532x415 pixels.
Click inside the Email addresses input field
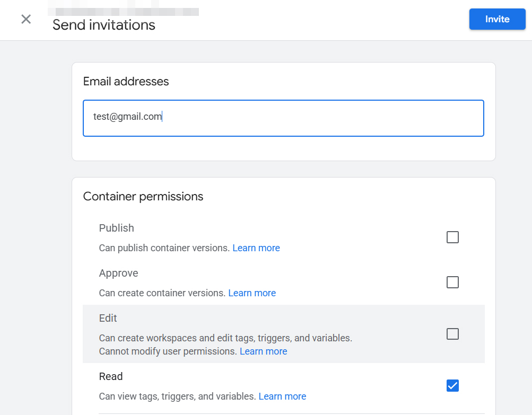[x=283, y=118]
